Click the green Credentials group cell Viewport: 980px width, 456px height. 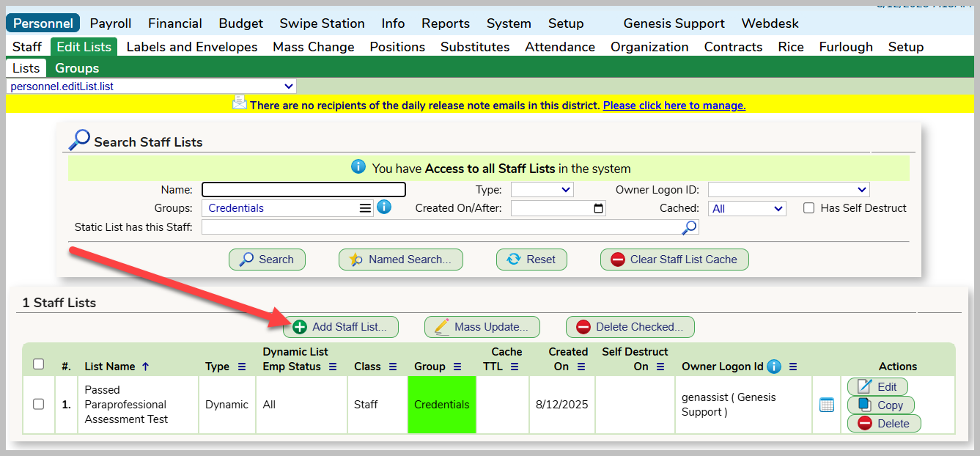tap(442, 405)
